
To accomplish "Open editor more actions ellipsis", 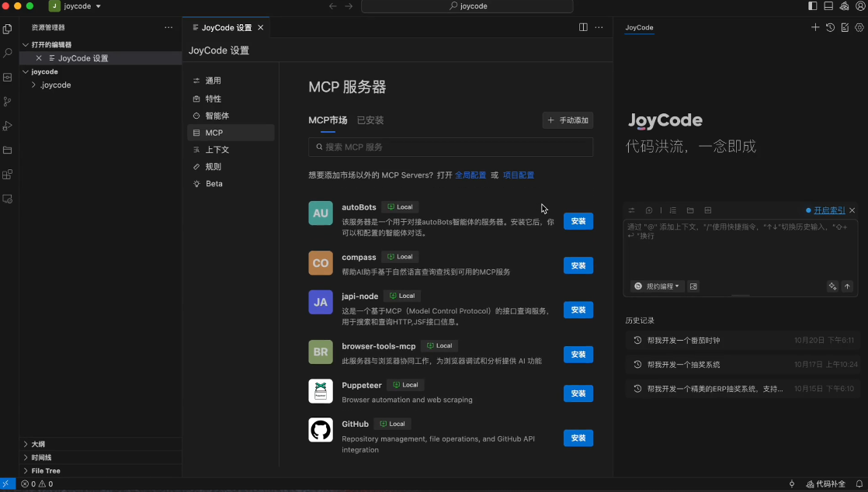I will [x=599, y=27].
